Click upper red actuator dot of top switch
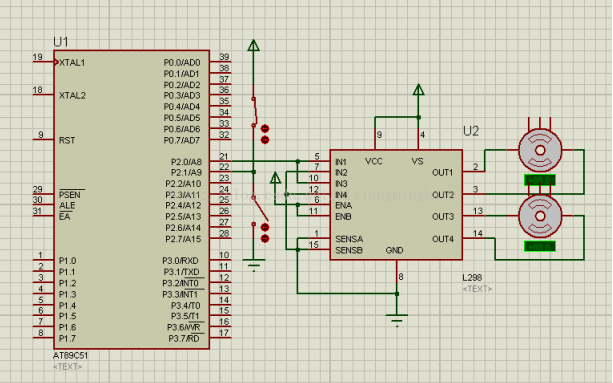Image resolution: width=613 pixels, height=383 pixels. [x=265, y=128]
